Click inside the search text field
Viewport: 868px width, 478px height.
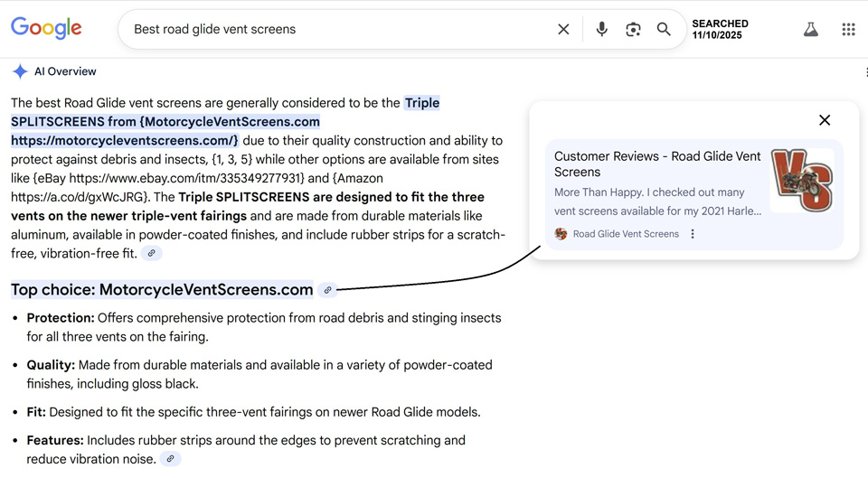[335, 29]
